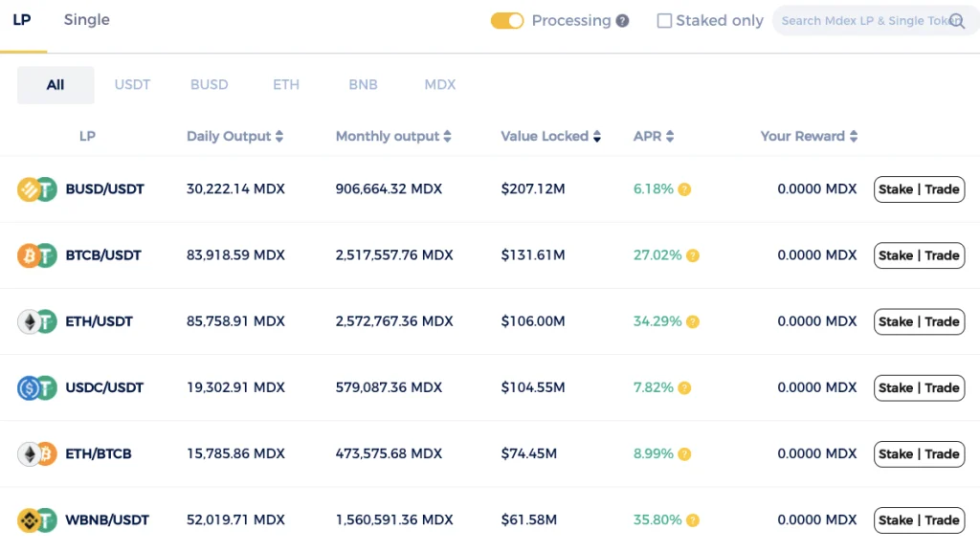Click the ETH/BTCB token pair icon
The height and width of the screenshot is (551, 980).
point(37,454)
